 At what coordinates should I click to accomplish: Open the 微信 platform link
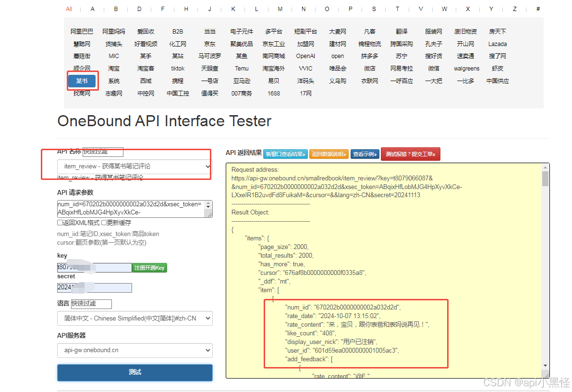tap(433, 69)
